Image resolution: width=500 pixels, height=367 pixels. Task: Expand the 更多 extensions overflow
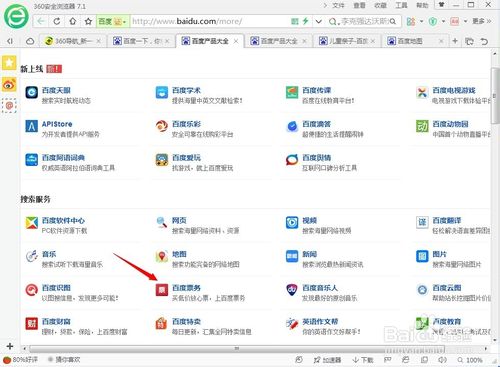click(x=482, y=22)
